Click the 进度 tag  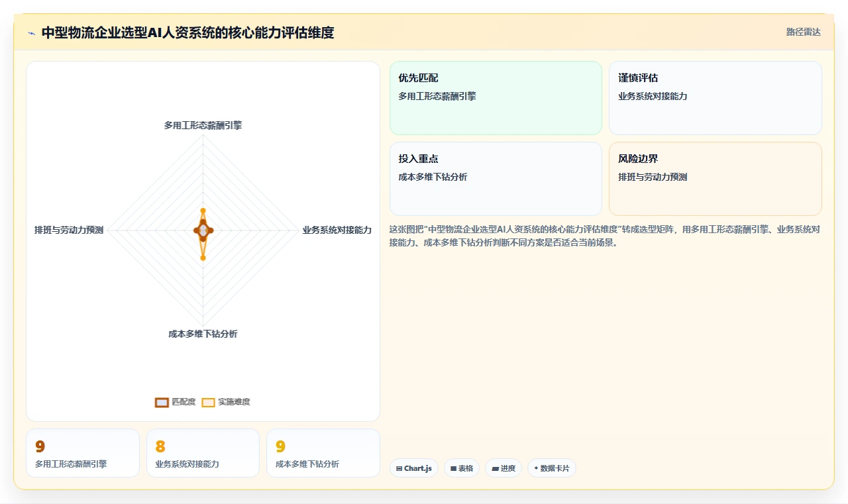[503, 468]
